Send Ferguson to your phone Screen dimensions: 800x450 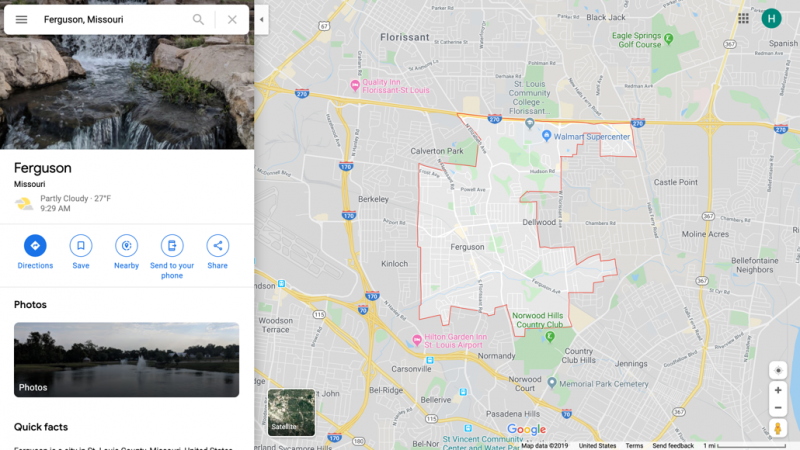click(x=172, y=257)
